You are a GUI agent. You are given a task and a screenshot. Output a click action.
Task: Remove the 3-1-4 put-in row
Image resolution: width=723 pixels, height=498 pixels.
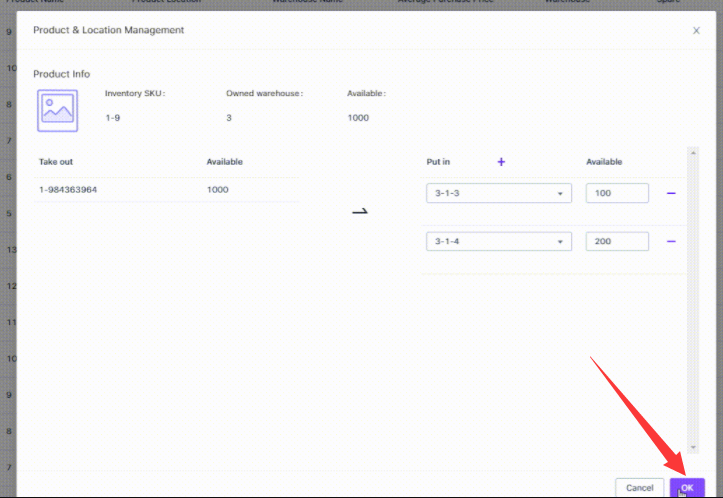click(671, 241)
